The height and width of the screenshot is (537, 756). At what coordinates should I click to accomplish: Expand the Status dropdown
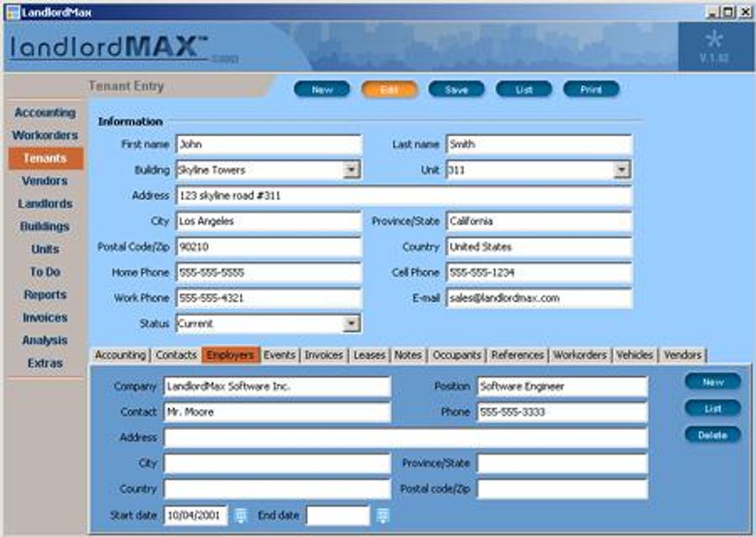[351, 323]
